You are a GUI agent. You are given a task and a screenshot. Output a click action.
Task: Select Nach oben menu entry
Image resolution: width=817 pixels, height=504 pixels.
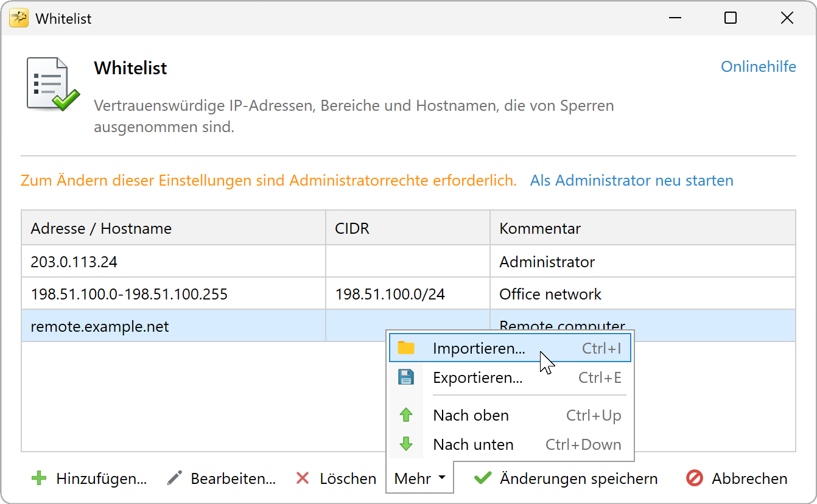(510, 415)
